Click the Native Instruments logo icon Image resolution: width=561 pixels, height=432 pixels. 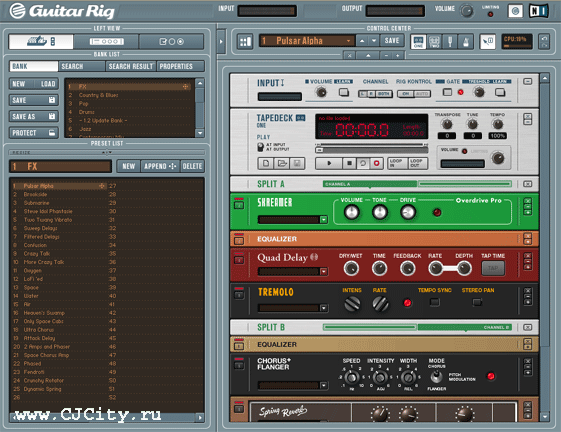click(539, 11)
